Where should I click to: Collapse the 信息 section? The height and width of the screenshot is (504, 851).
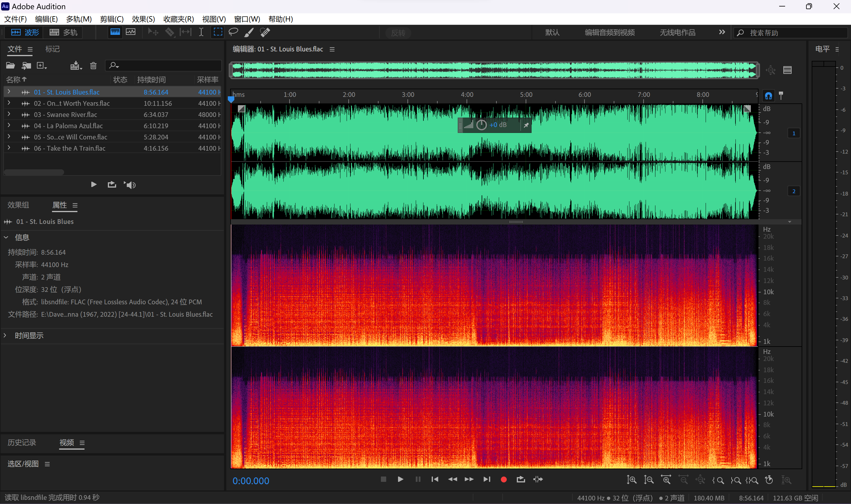(6, 238)
